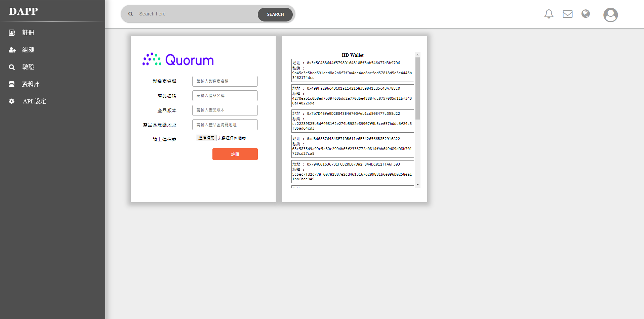The height and width of the screenshot is (319, 644).
Task: Click the API 設定 gear icon
Action: click(12, 101)
